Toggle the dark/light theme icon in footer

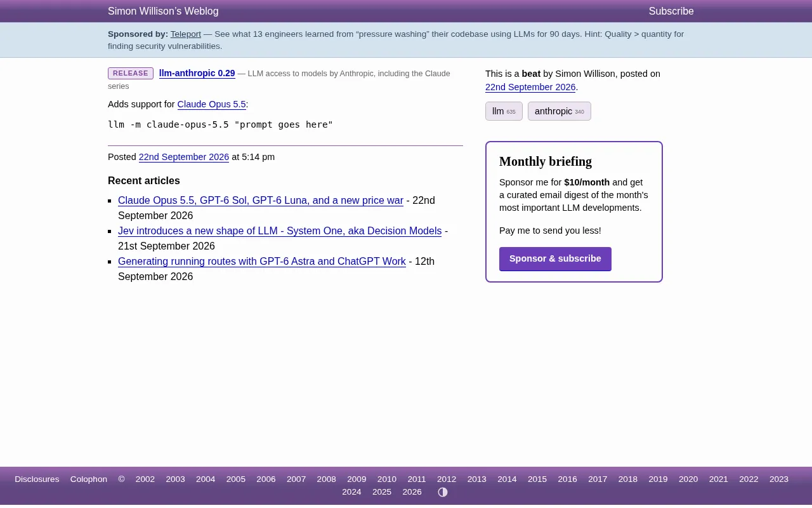click(x=443, y=492)
